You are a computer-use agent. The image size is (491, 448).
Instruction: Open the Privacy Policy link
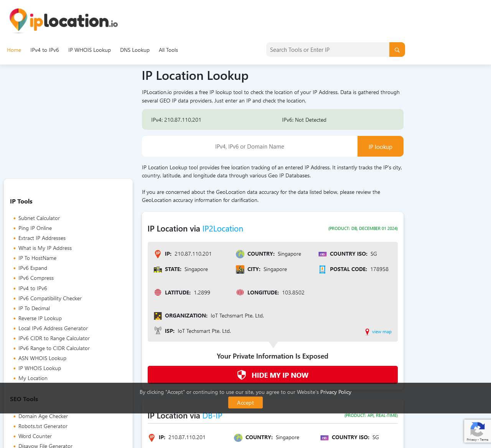(x=336, y=392)
